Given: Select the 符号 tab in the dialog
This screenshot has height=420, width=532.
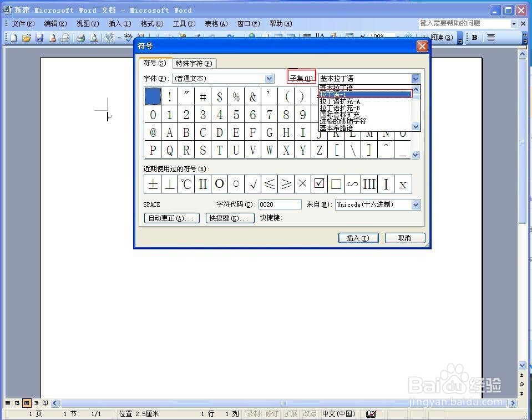Looking at the screenshot, I should tap(155, 63).
